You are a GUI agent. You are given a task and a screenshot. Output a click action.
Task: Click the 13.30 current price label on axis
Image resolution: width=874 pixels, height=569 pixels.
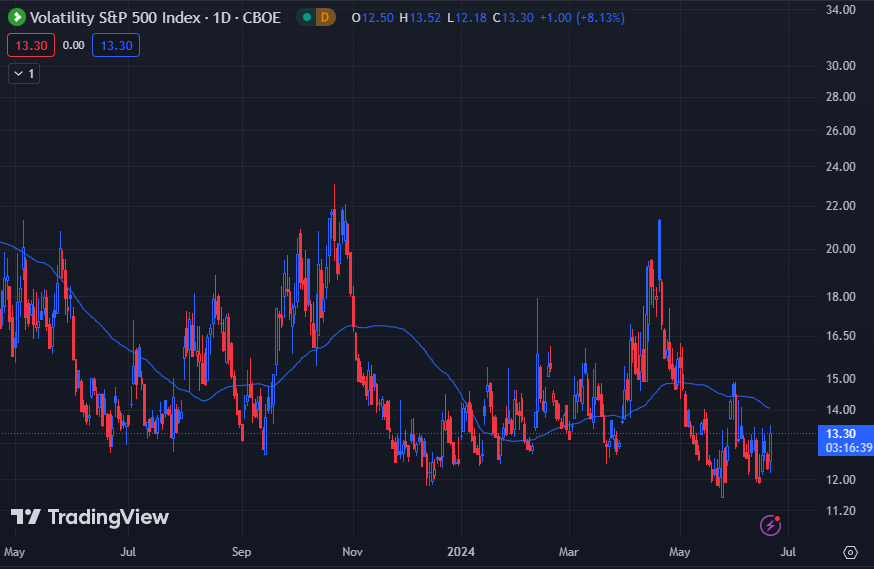click(841, 434)
